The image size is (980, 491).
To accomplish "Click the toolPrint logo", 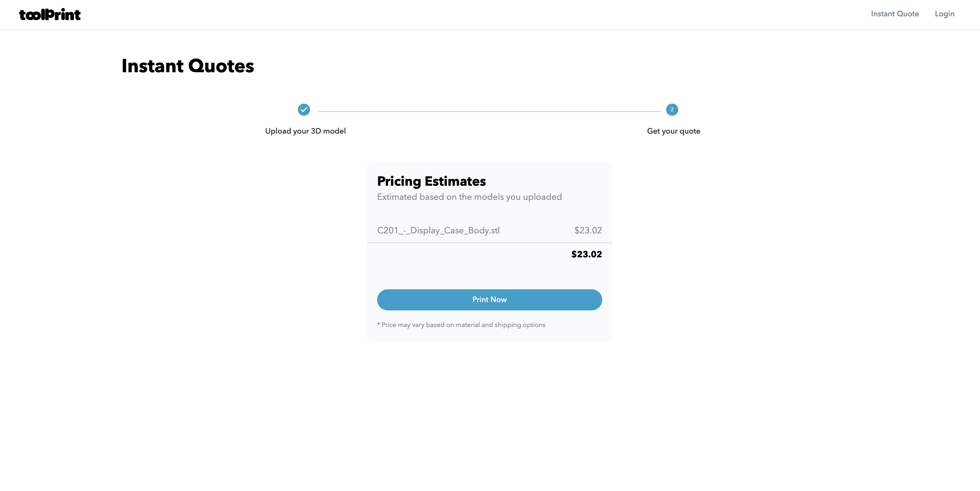I will [x=50, y=14].
